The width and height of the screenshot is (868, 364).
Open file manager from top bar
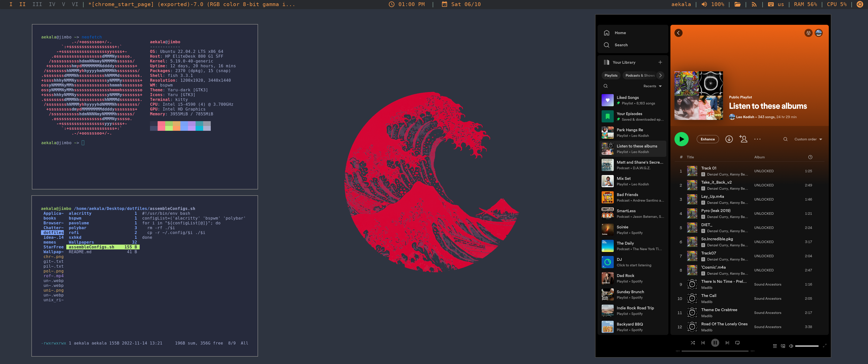(737, 4)
